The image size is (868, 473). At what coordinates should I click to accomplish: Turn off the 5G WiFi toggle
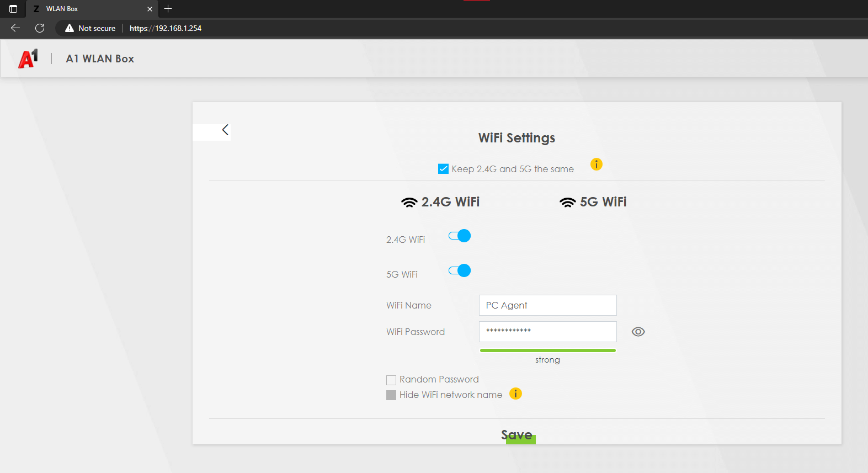tap(460, 270)
